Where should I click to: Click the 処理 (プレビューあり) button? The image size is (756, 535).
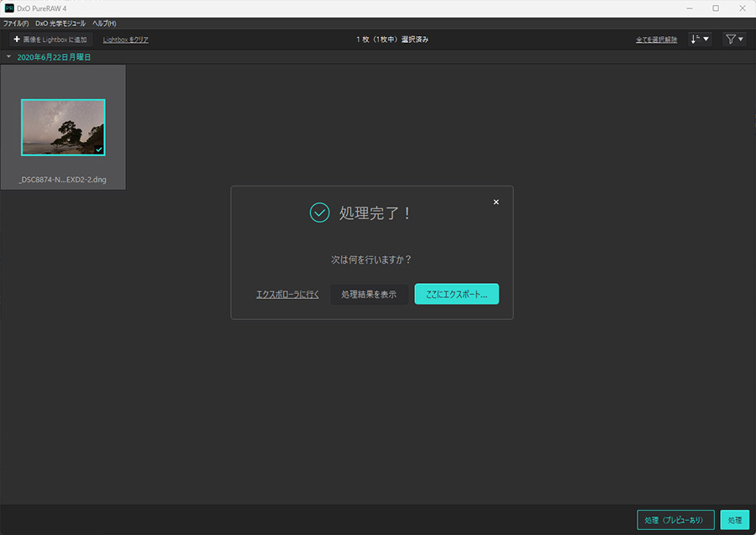click(x=675, y=520)
